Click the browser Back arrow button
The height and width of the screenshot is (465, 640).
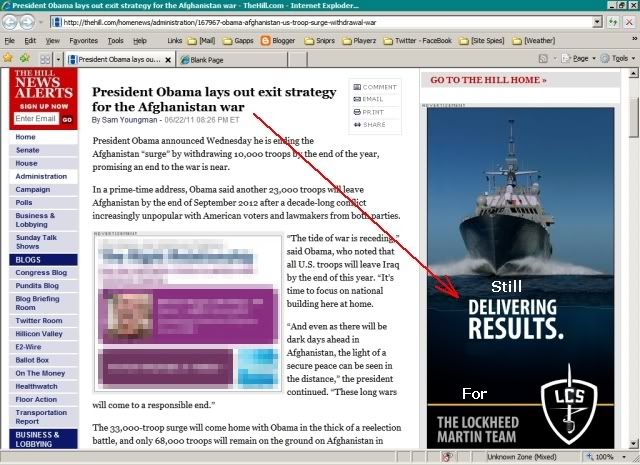click(x=10, y=22)
